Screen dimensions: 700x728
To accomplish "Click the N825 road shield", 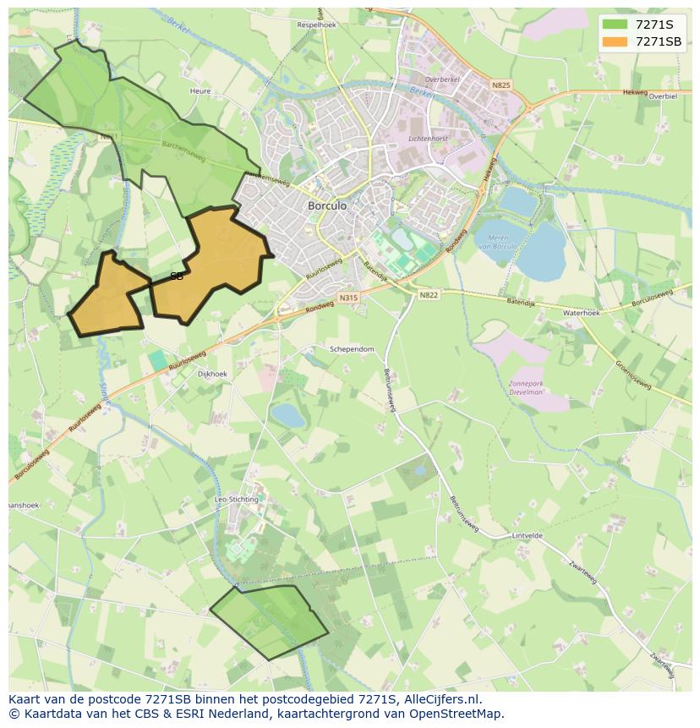I will [501, 85].
